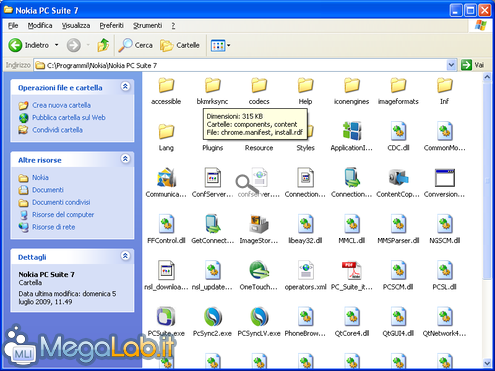This screenshot has height=371, width=495.
Task: Select the Communica... application icon
Action: click(x=166, y=183)
